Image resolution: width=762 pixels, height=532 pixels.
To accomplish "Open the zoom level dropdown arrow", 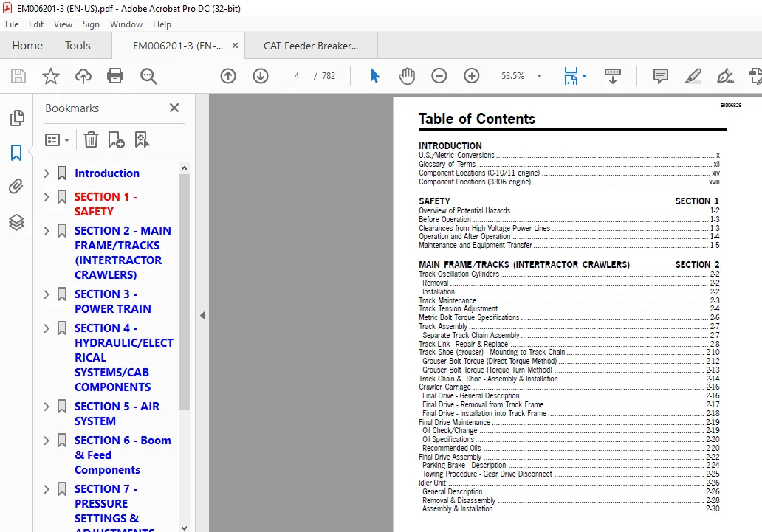I will point(539,76).
